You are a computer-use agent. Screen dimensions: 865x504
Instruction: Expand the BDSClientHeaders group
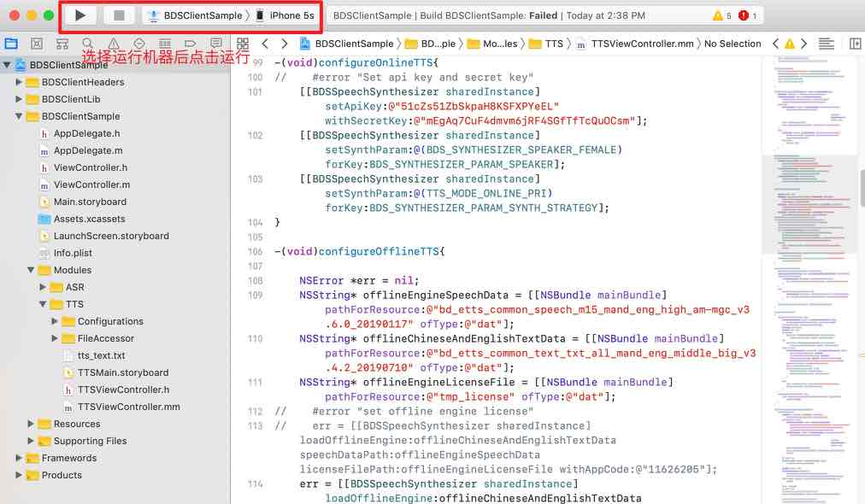coord(19,82)
